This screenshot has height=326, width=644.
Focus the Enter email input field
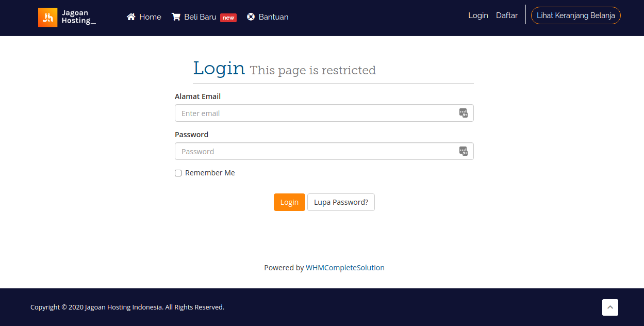click(324, 113)
